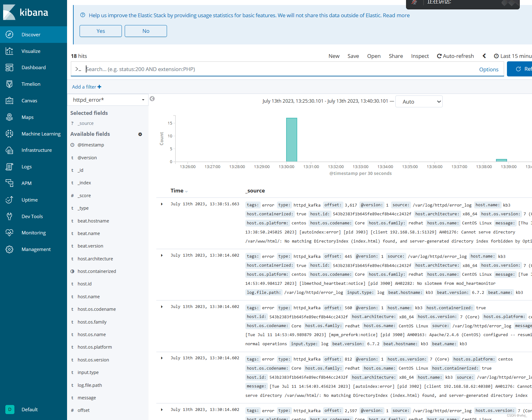Click the small histogram bar near 13:38:30
This screenshot has height=420, width=532.
coord(501,160)
